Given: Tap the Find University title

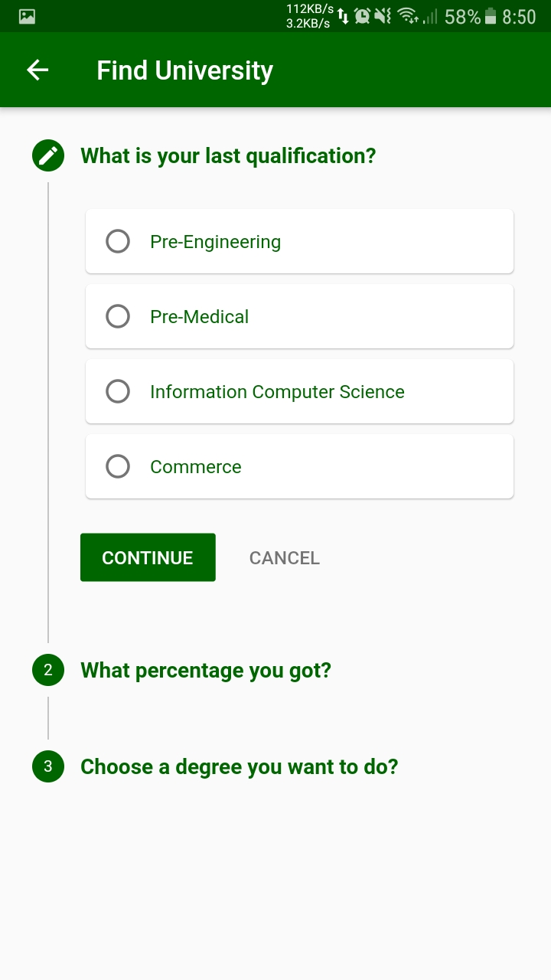Looking at the screenshot, I should pos(184,70).
